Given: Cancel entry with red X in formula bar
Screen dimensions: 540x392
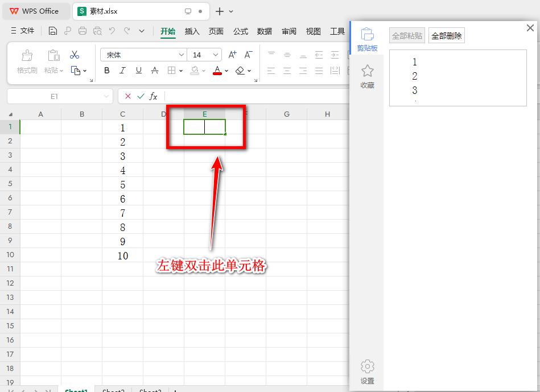Looking at the screenshot, I should click(128, 97).
